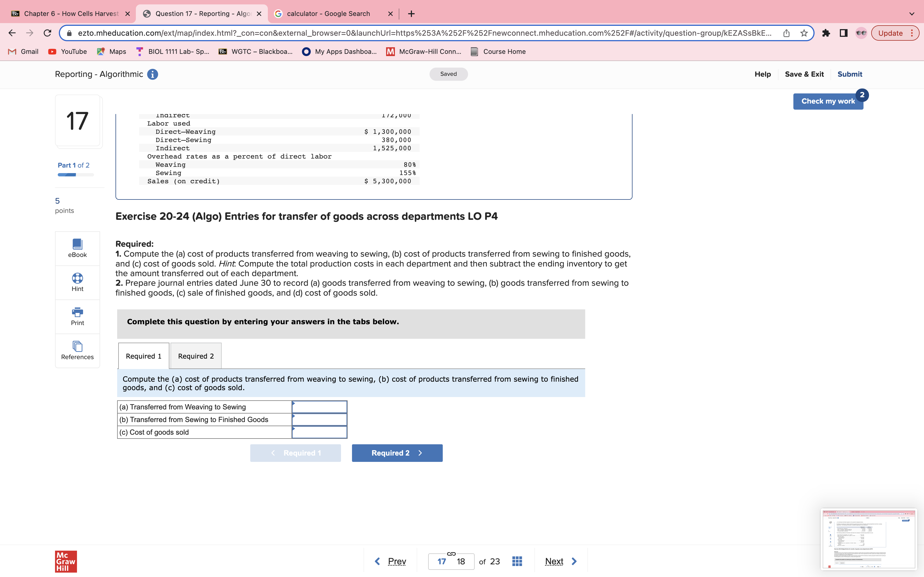Open the Chrome extensions puzzle icon
Screen dimensions: 924x577
click(827, 33)
